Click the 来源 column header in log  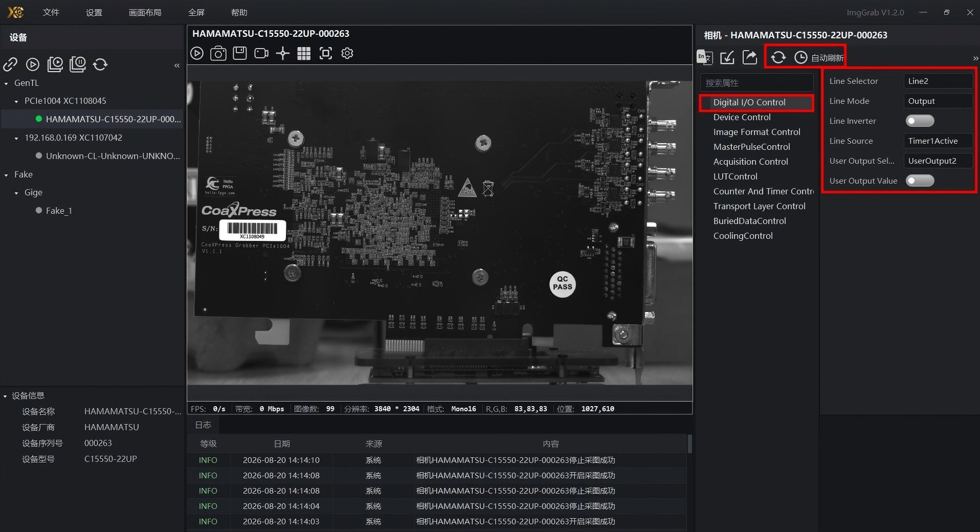click(x=374, y=444)
